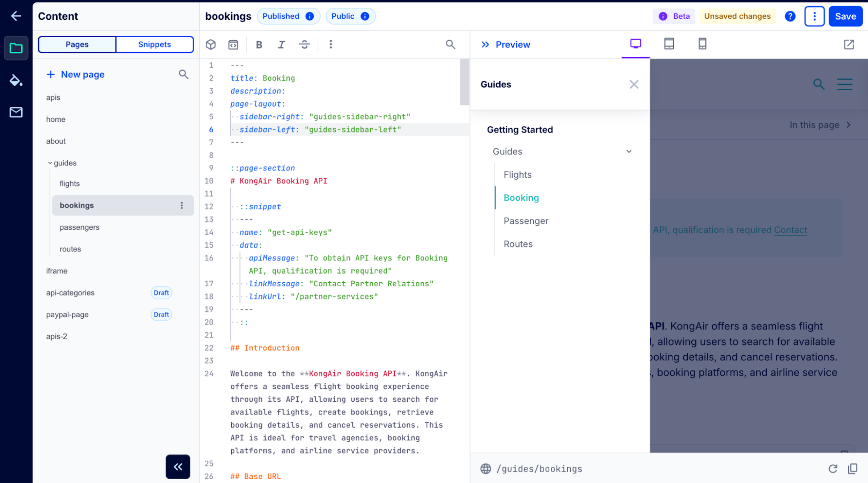Insert a code block via toolbar icon

tap(233, 44)
